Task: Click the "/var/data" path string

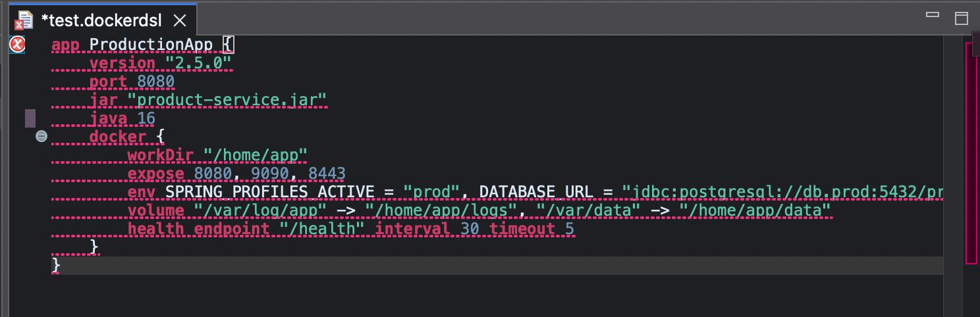Action: coord(587,210)
